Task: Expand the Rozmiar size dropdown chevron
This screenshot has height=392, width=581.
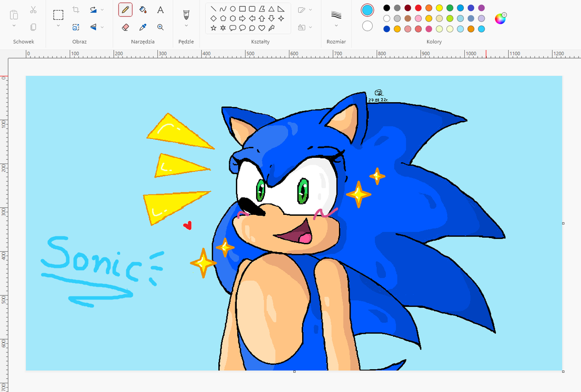Action: pos(336,26)
